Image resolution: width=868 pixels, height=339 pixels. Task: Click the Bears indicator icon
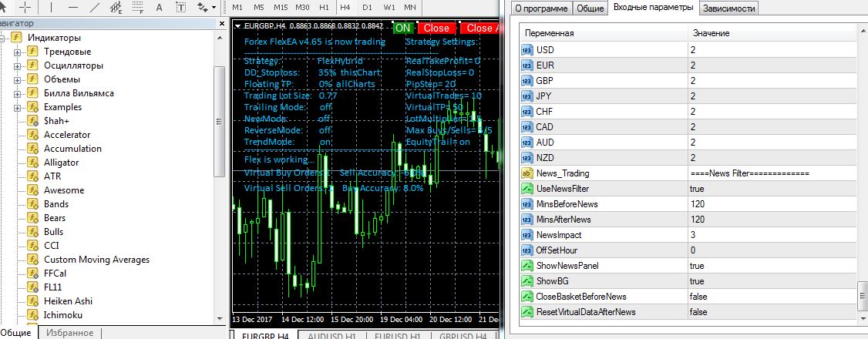click(x=32, y=218)
